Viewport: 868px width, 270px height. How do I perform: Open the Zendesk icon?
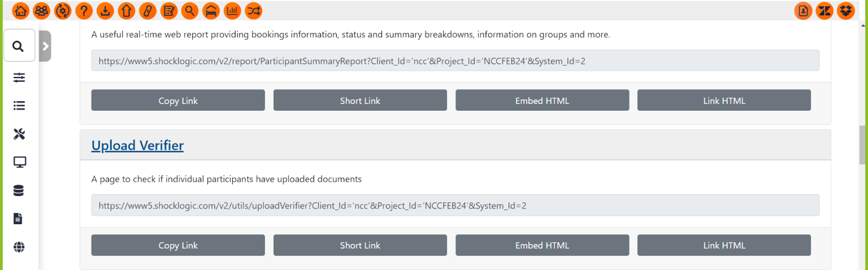pyautogui.click(x=824, y=11)
